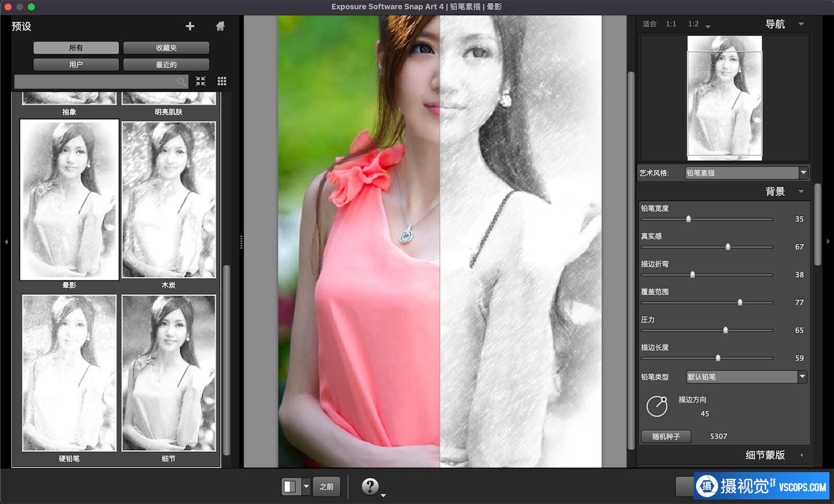The width and height of the screenshot is (834, 504).
Task: Hide the right settings panel via edge arrow
Action: click(x=828, y=242)
